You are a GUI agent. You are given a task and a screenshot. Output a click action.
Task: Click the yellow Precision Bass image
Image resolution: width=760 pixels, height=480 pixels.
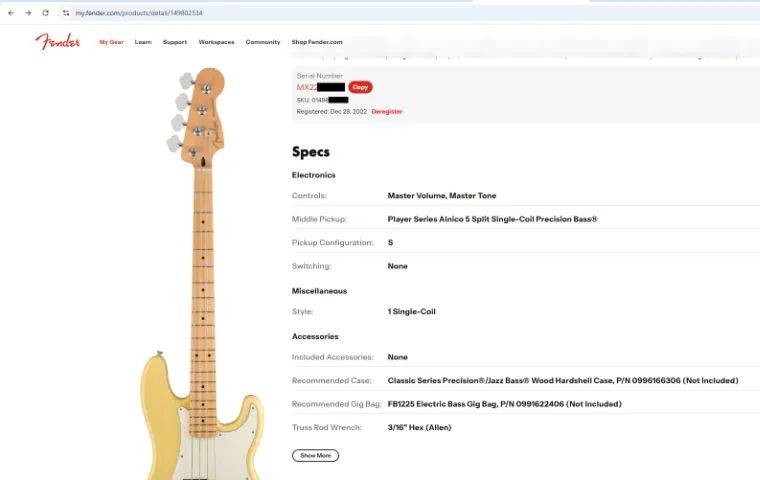(203, 274)
